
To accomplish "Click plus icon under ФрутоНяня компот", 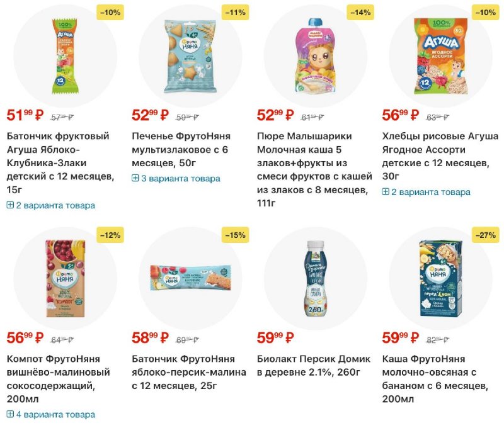I will [10, 414].
